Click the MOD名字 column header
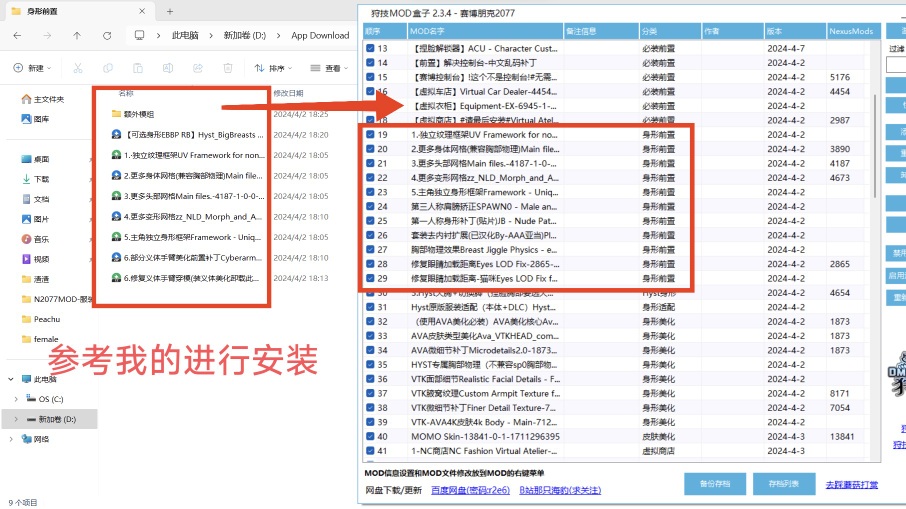The height and width of the screenshot is (509, 906). coord(430,31)
